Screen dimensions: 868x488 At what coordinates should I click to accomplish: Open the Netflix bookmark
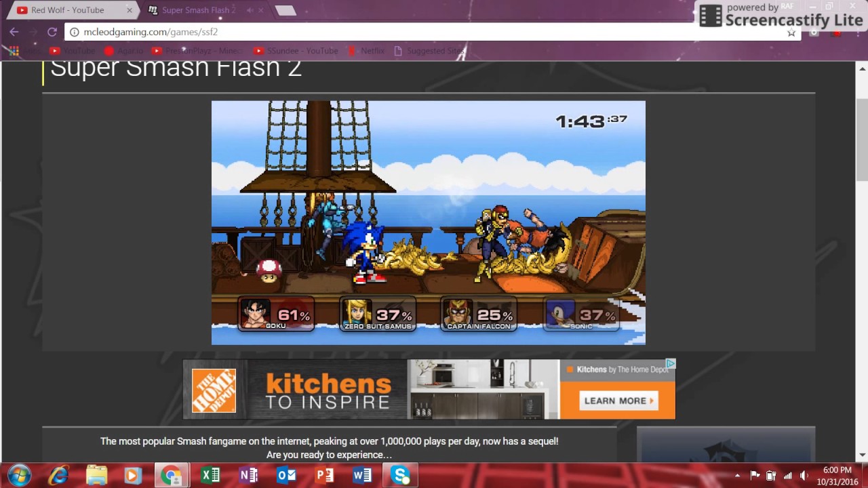click(366, 51)
